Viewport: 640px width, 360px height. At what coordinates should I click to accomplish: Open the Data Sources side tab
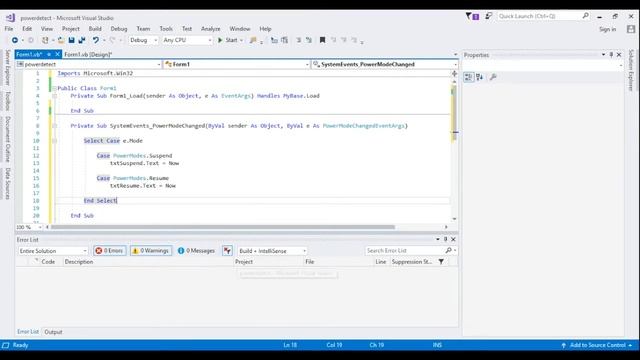tap(7, 183)
